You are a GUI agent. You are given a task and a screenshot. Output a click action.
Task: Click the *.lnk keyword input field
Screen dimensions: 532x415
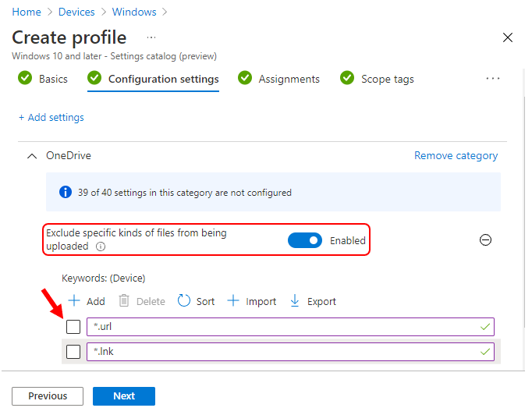pyautogui.click(x=290, y=352)
